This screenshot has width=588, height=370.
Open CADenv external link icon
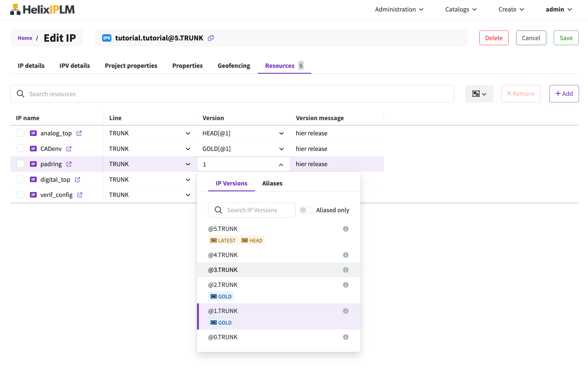point(69,149)
